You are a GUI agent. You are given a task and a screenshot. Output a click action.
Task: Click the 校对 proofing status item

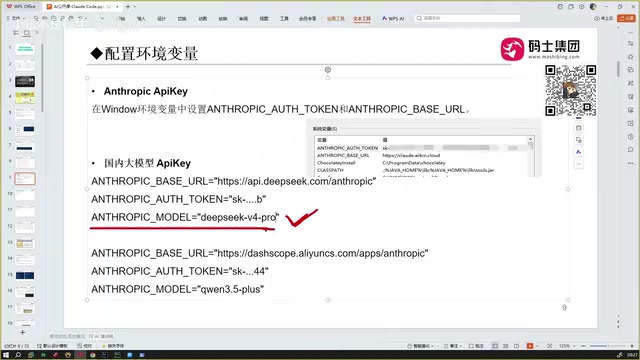85,346
